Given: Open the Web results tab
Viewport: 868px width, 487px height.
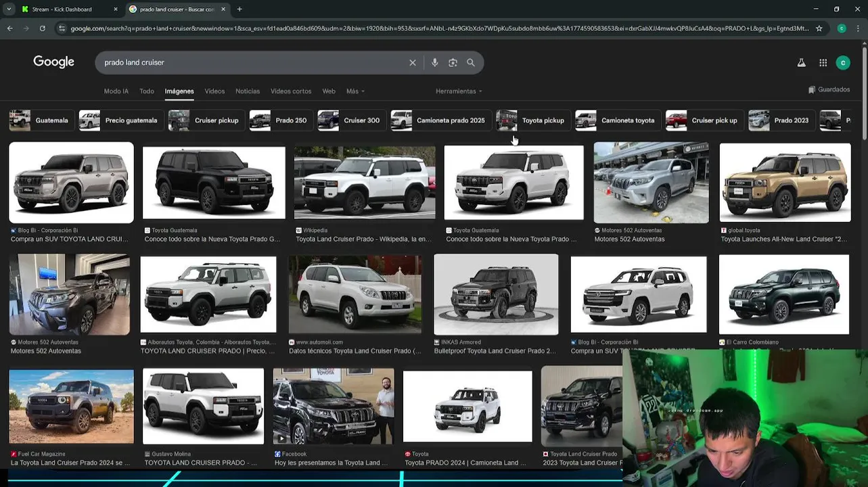Looking at the screenshot, I should click(329, 91).
